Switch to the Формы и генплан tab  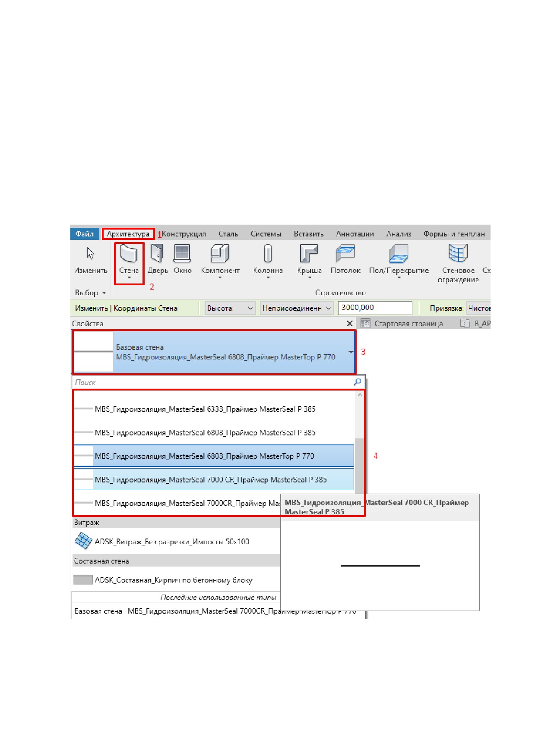[454, 234]
